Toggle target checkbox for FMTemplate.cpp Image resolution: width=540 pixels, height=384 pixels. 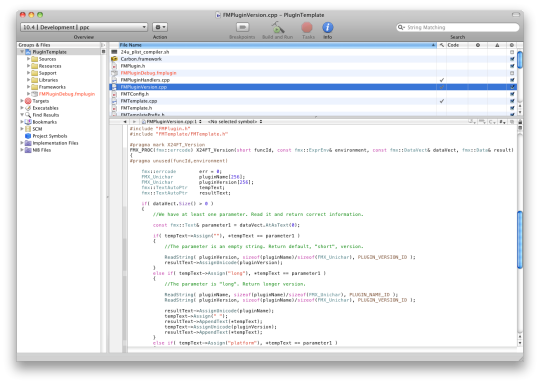click(x=512, y=101)
